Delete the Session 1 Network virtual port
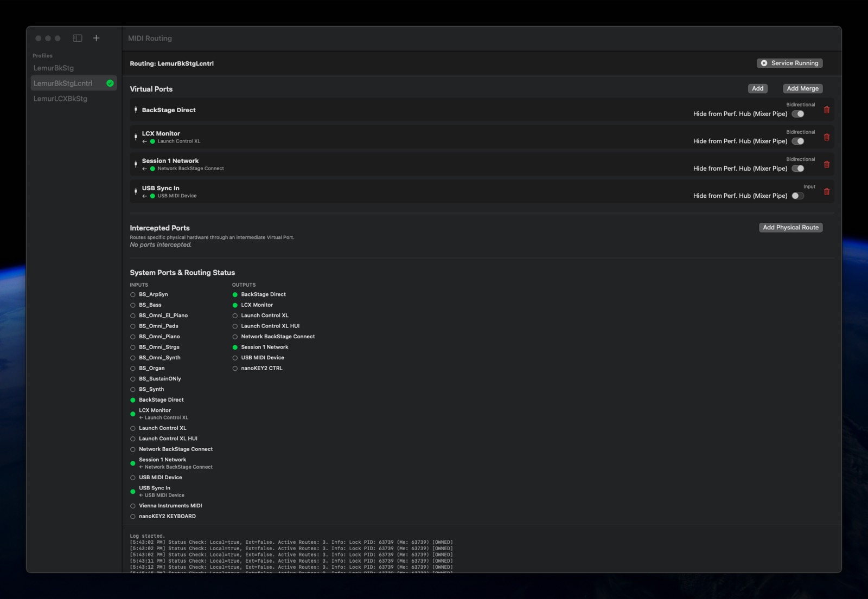 coord(827,164)
